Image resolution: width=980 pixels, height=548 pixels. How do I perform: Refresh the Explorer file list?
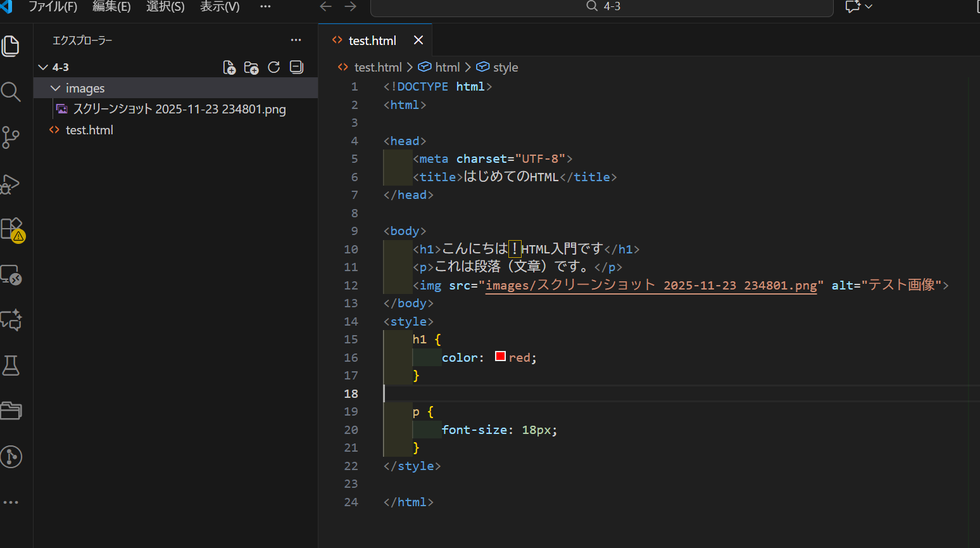point(273,67)
